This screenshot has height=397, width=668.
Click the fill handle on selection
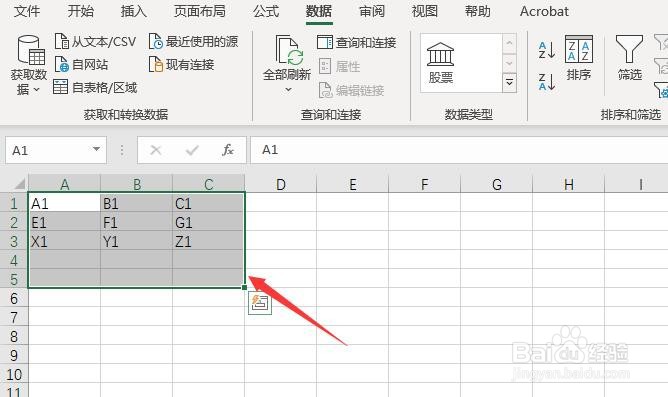pyautogui.click(x=244, y=288)
